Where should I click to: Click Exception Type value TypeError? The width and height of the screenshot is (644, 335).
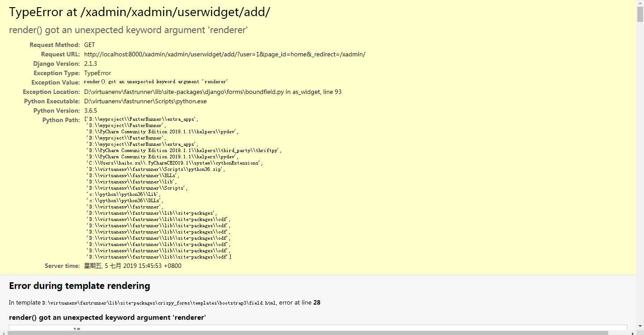[x=97, y=73]
